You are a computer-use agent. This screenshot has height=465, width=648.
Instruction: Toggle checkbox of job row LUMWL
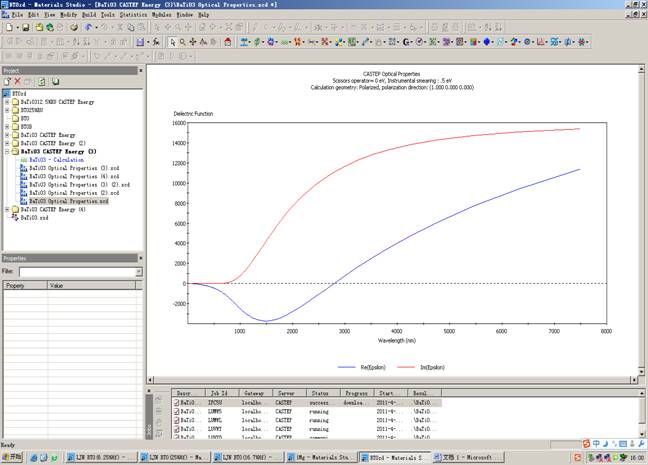click(178, 420)
